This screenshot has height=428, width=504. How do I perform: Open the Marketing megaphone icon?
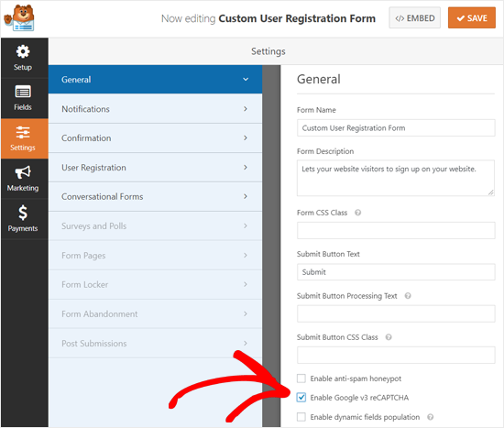pos(23,172)
